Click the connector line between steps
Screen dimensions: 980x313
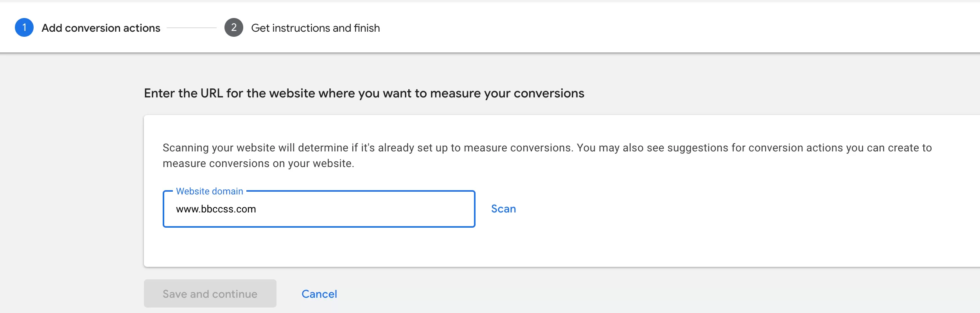point(192,28)
